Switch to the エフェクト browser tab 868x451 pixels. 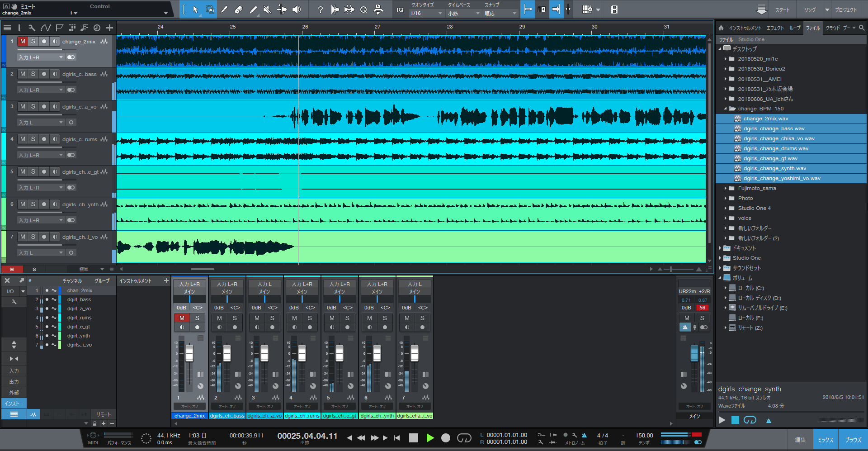[775, 28]
